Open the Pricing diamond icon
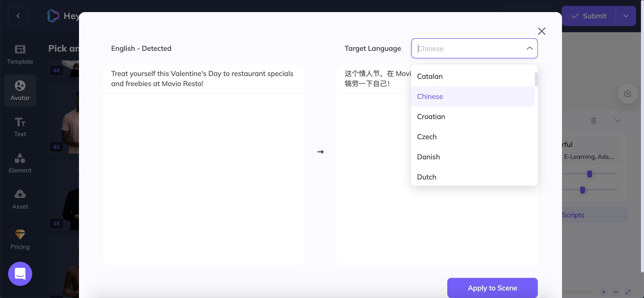The height and width of the screenshot is (298, 644). pos(20,234)
